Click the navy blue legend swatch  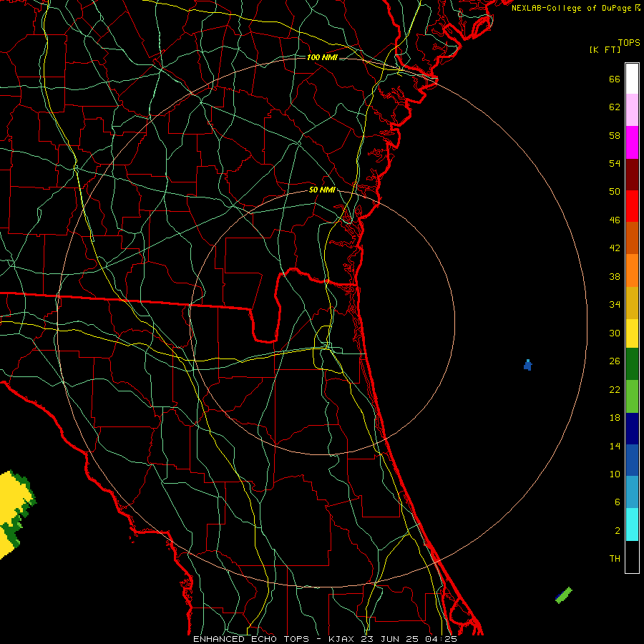pos(632,429)
